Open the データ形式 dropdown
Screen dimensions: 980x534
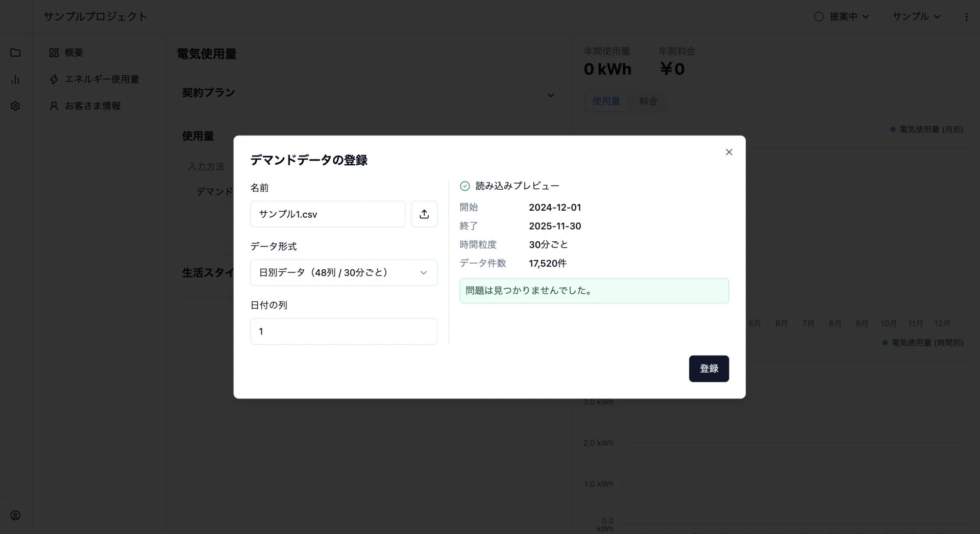tap(344, 273)
